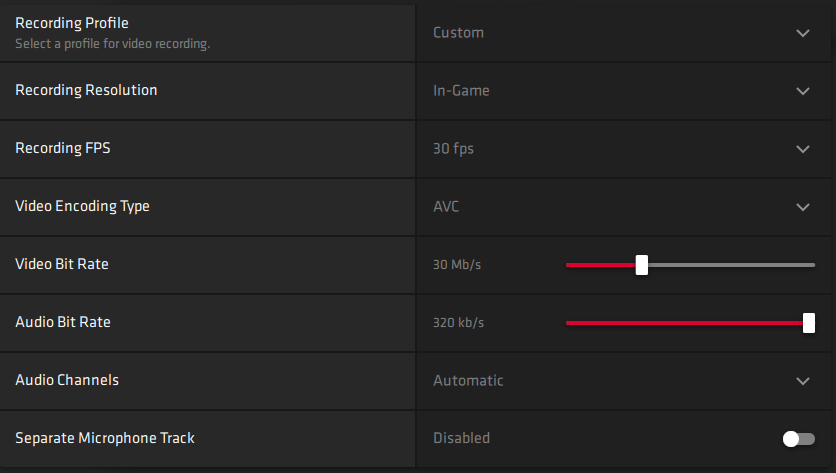Click the Recording FPS chevron arrow

click(803, 149)
